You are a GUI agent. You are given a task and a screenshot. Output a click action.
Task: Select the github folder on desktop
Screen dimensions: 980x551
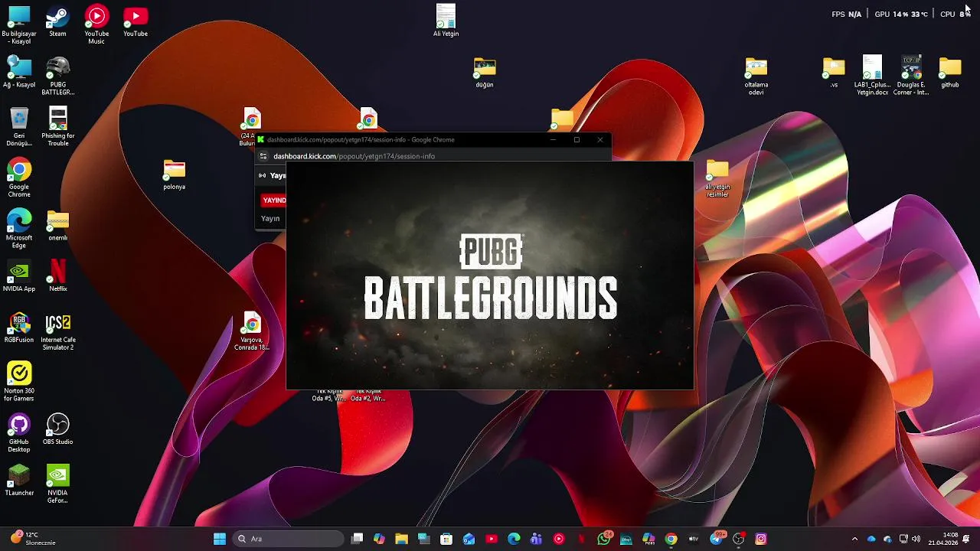(949, 73)
